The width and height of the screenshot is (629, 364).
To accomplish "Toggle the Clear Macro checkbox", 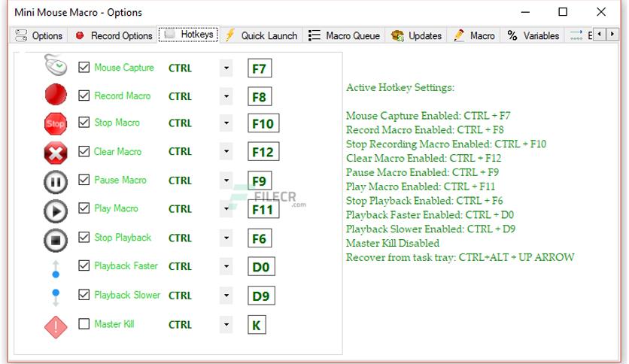I will point(84,151).
